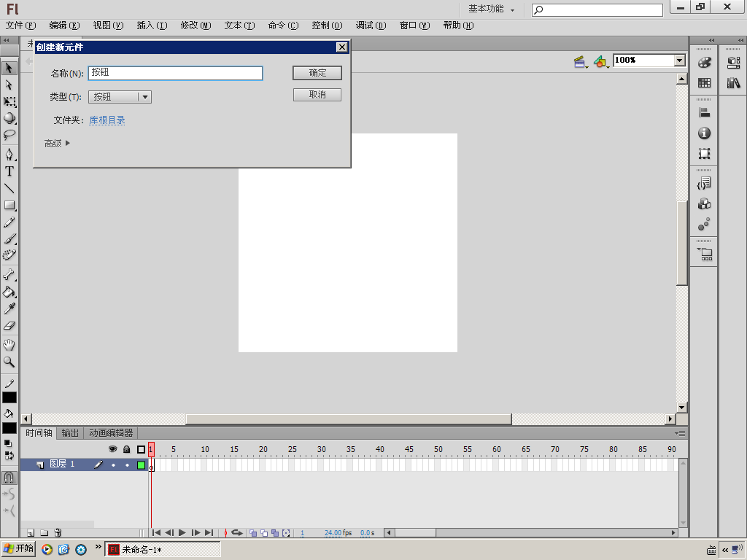The height and width of the screenshot is (560, 747).
Task: Open the 文件(F) menu
Action: point(20,26)
